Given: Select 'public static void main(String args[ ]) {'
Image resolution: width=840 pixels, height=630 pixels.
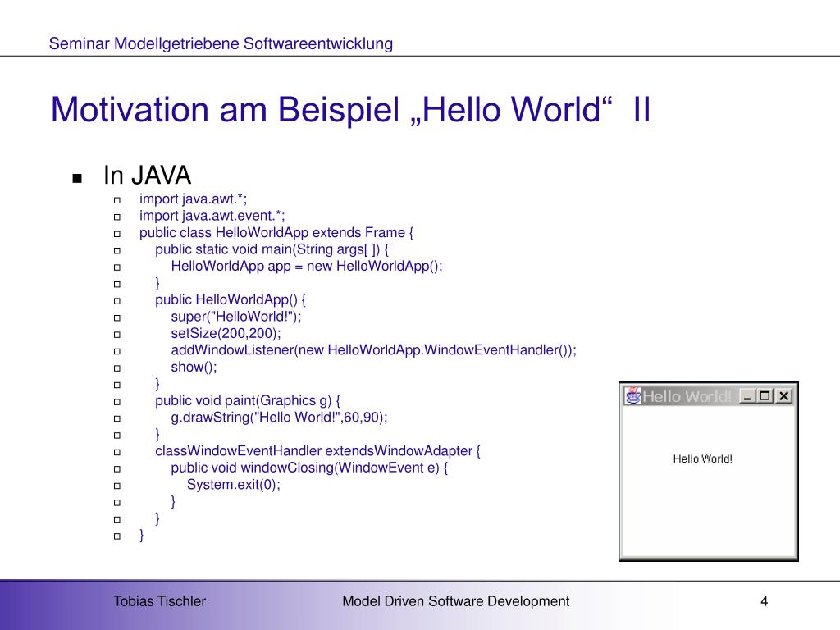Looking at the screenshot, I should (272, 249).
